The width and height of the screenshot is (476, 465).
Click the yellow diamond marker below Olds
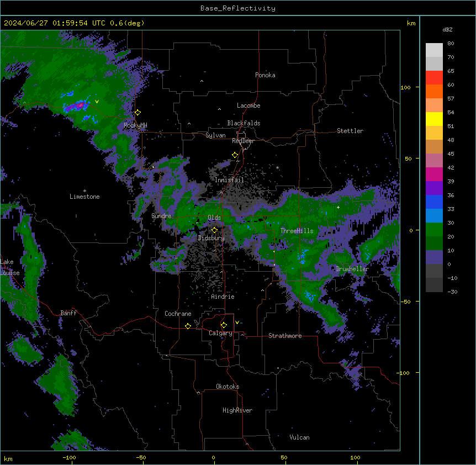214,230
